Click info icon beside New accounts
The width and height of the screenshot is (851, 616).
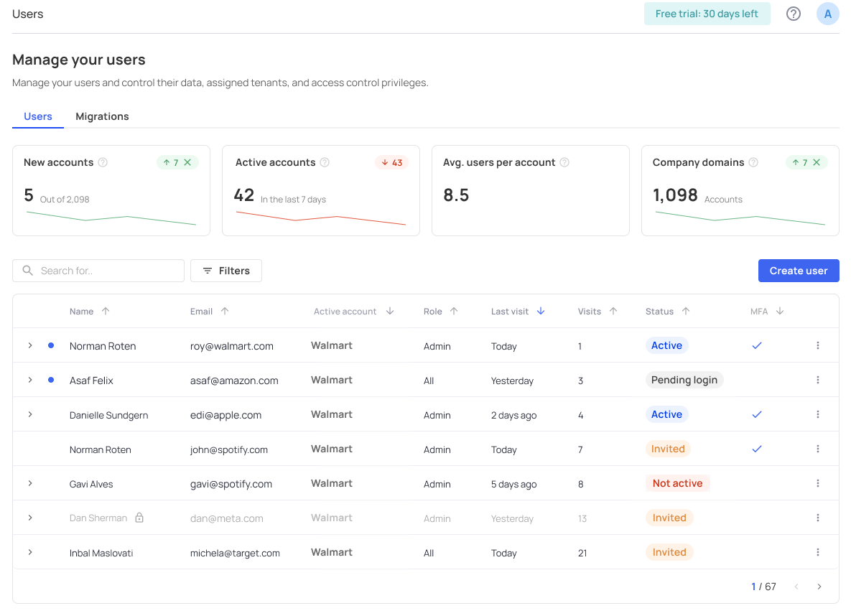[103, 162]
